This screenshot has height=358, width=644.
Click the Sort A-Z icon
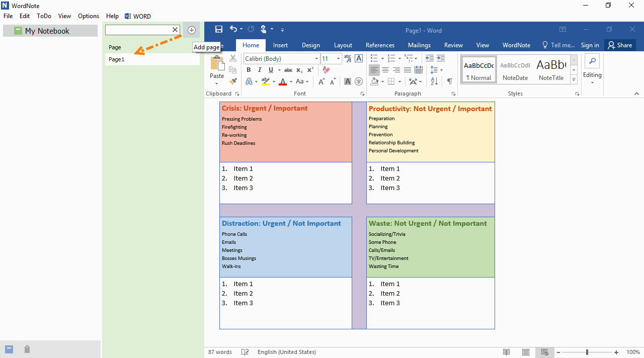434,81
